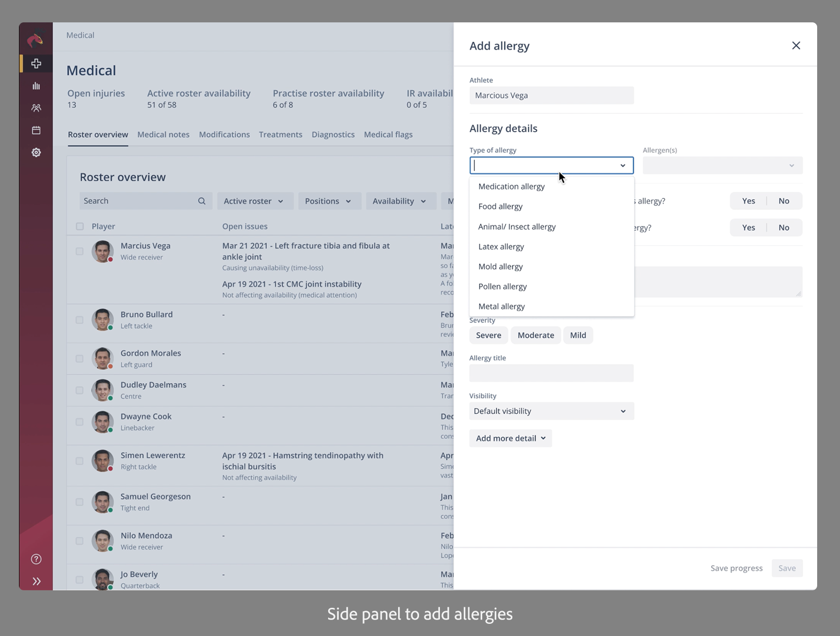This screenshot has width=840, height=636.
Task: Open the Medical cross icon in sidebar
Action: [36, 64]
